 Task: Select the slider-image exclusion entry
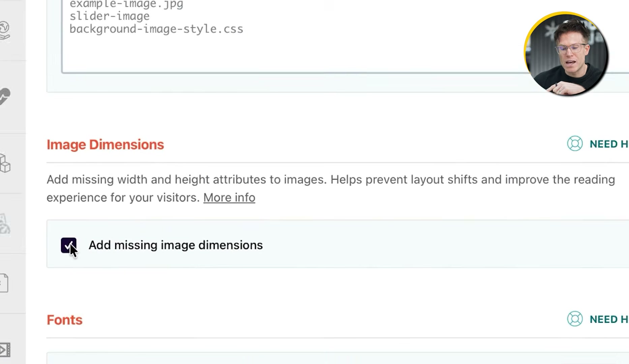[x=110, y=16]
